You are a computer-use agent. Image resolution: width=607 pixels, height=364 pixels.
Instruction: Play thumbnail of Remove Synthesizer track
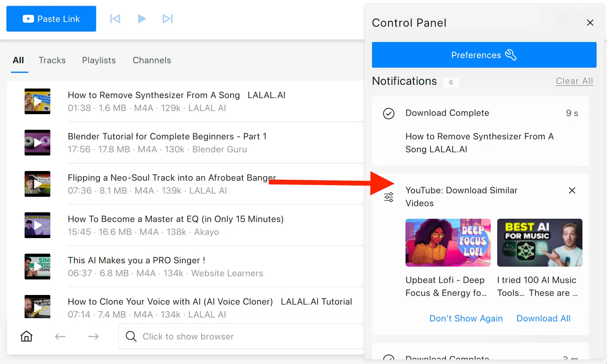tap(38, 101)
